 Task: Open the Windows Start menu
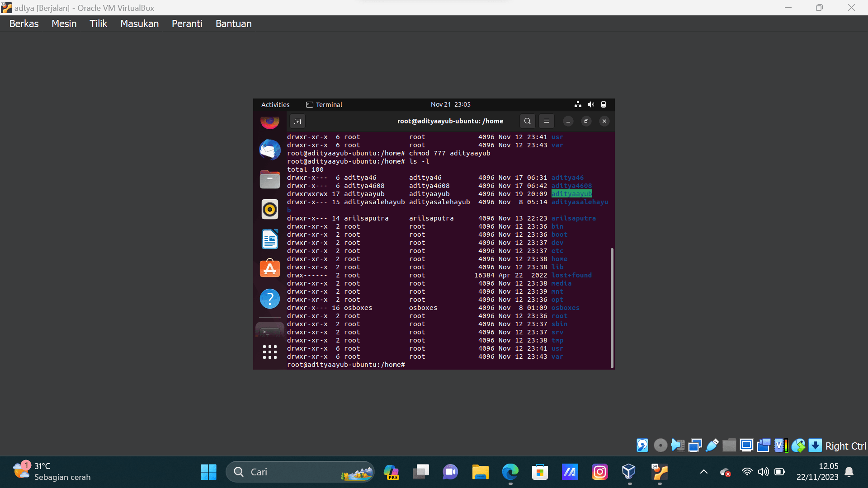pos(208,472)
